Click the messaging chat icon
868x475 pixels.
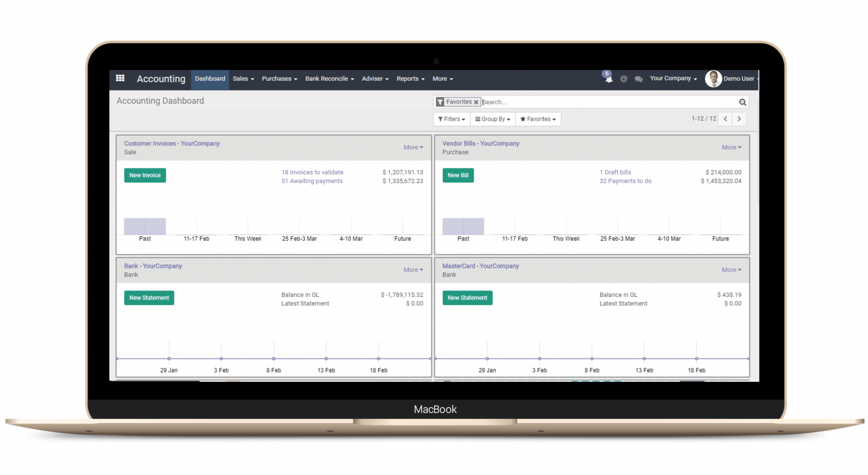pyautogui.click(x=638, y=78)
